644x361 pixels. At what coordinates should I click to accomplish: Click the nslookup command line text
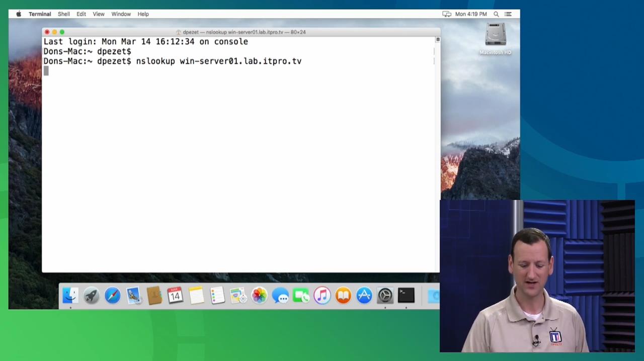(173, 61)
